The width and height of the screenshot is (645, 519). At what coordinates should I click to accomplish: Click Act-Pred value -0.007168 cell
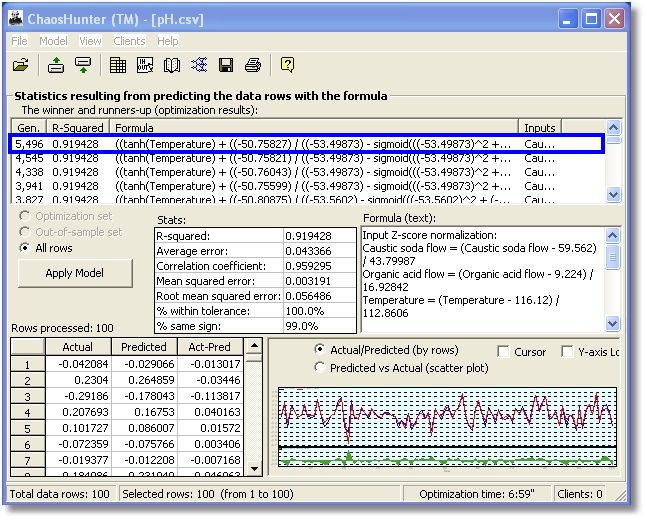coord(210,460)
